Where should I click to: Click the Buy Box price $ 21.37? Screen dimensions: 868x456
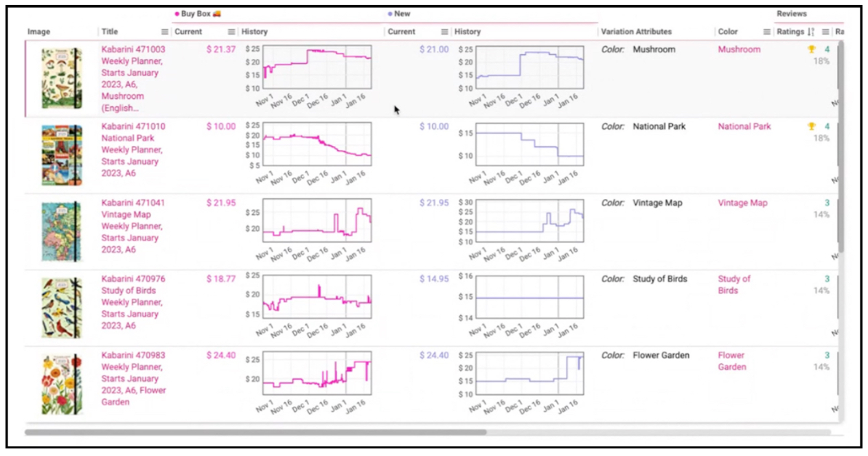click(x=221, y=49)
